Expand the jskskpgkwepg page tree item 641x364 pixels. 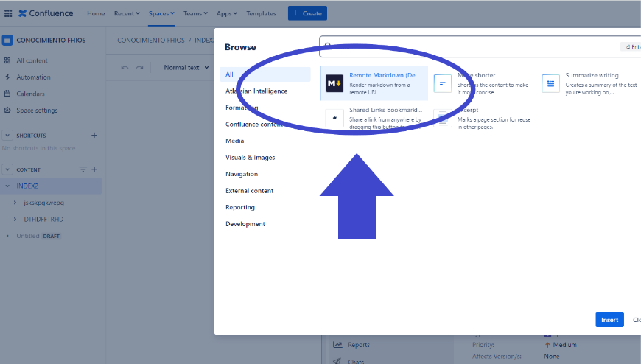pos(15,203)
